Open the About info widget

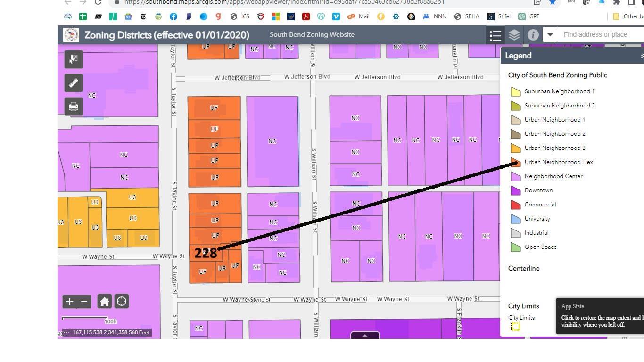pos(533,35)
